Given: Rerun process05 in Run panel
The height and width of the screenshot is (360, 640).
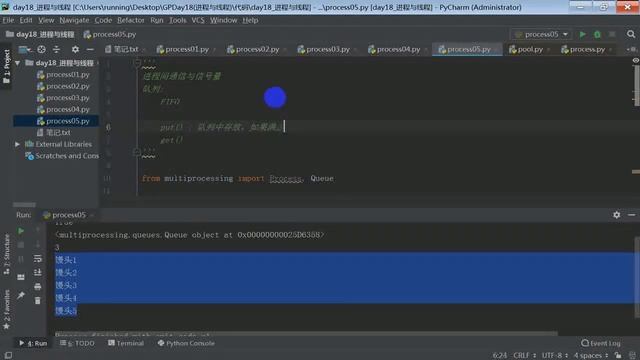Looking at the screenshot, I should [x=21, y=231].
